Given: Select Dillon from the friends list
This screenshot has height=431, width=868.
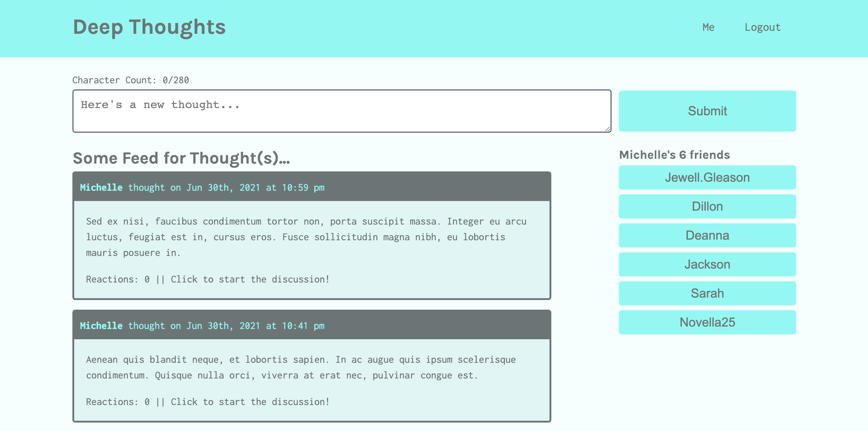Looking at the screenshot, I should coord(707,206).
